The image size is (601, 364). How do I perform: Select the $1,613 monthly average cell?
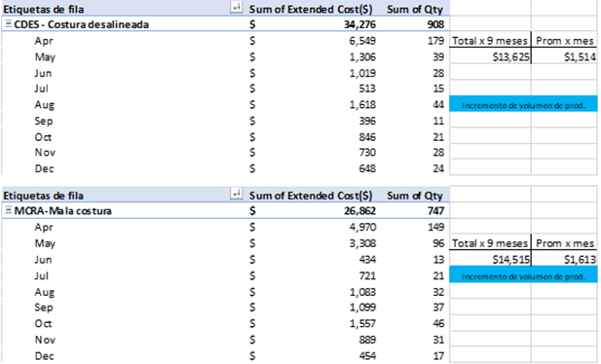(564, 260)
